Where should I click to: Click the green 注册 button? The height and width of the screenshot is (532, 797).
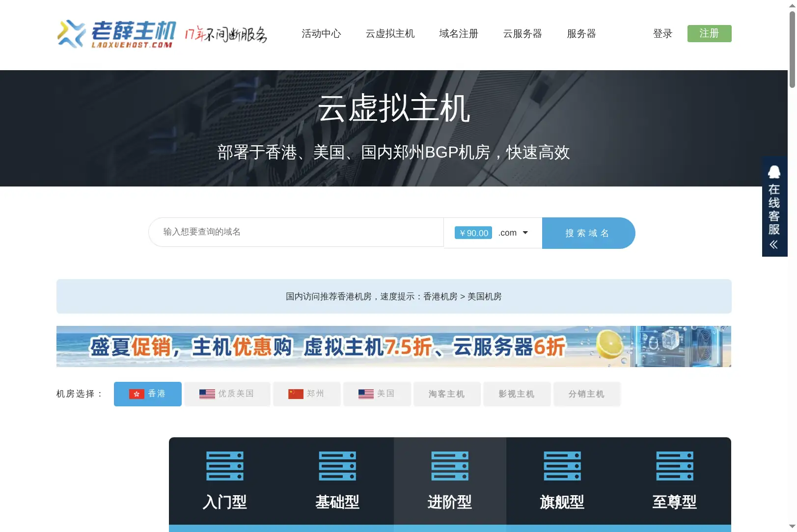tap(709, 33)
